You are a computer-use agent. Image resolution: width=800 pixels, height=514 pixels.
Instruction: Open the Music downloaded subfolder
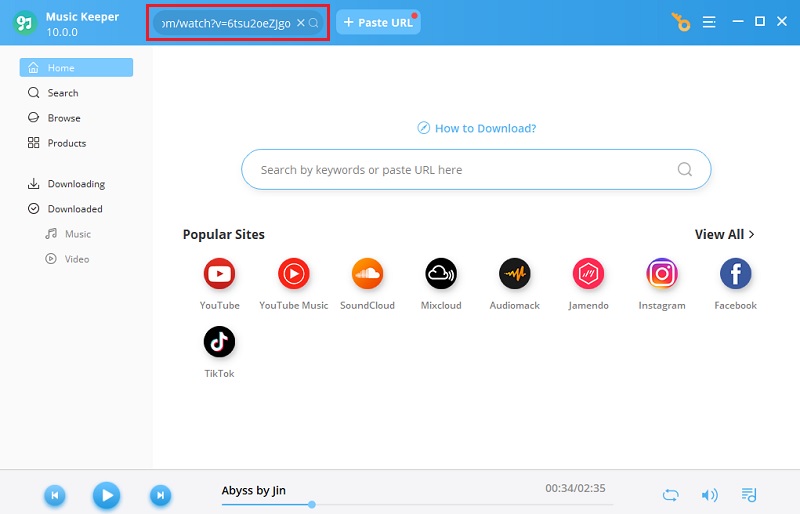[x=68, y=234]
